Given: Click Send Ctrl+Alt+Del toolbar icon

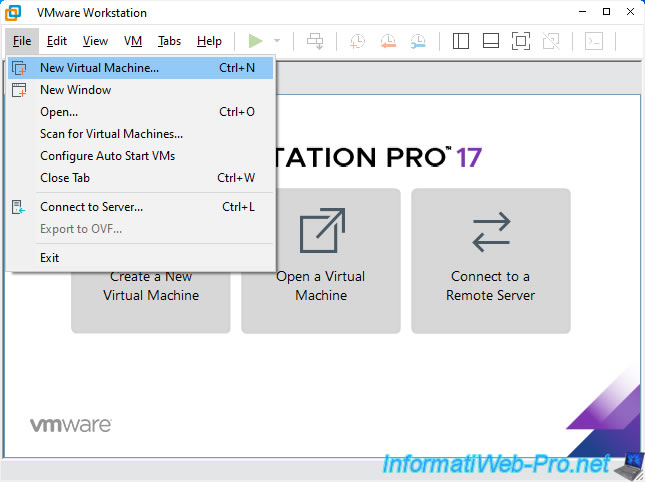Looking at the screenshot, I should (x=315, y=41).
